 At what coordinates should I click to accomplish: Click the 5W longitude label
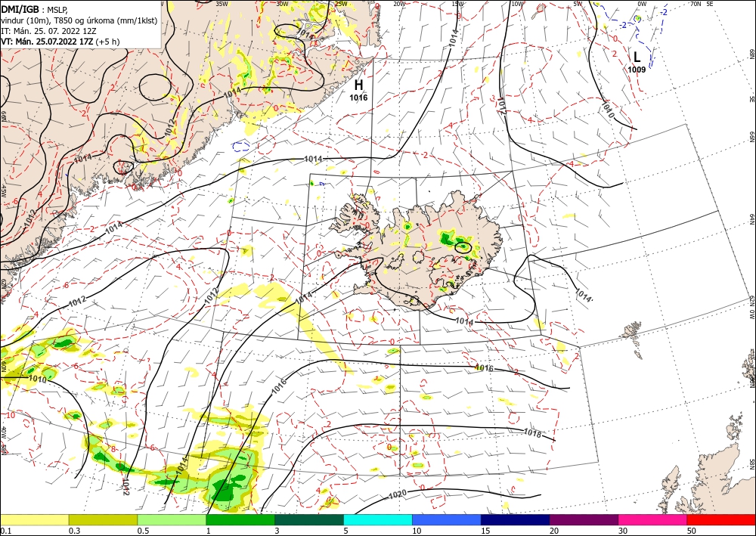578,4
